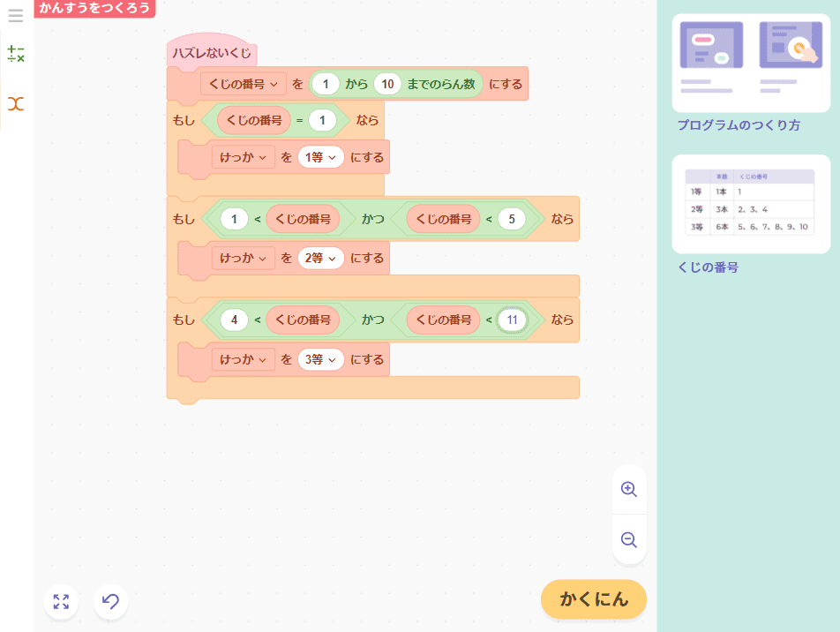Toggle fullscreen with the expand icon
Viewport: 840px width, 632px height.
coord(61,602)
